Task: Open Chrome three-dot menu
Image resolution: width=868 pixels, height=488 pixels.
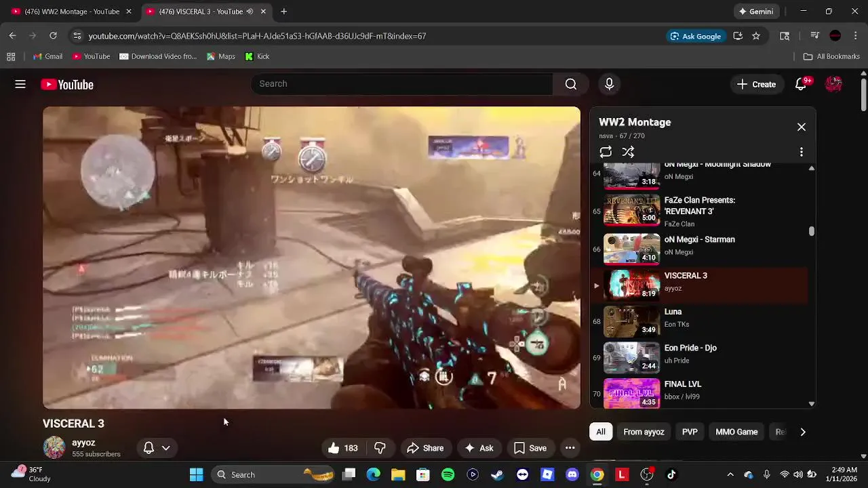Action: pyautogui.click(x=855, y=36)
